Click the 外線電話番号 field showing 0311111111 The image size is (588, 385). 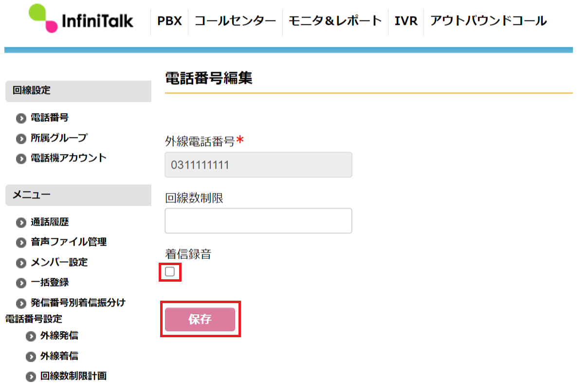(x=258, y=165)
